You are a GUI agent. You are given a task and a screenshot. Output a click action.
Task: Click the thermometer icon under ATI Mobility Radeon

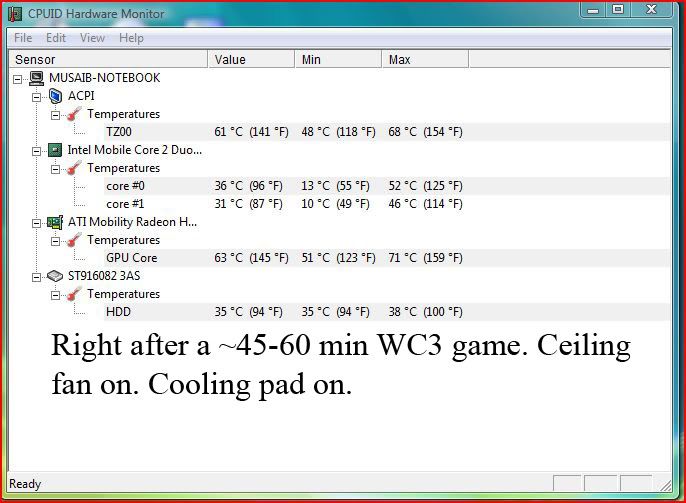click(x=74, y=240)
